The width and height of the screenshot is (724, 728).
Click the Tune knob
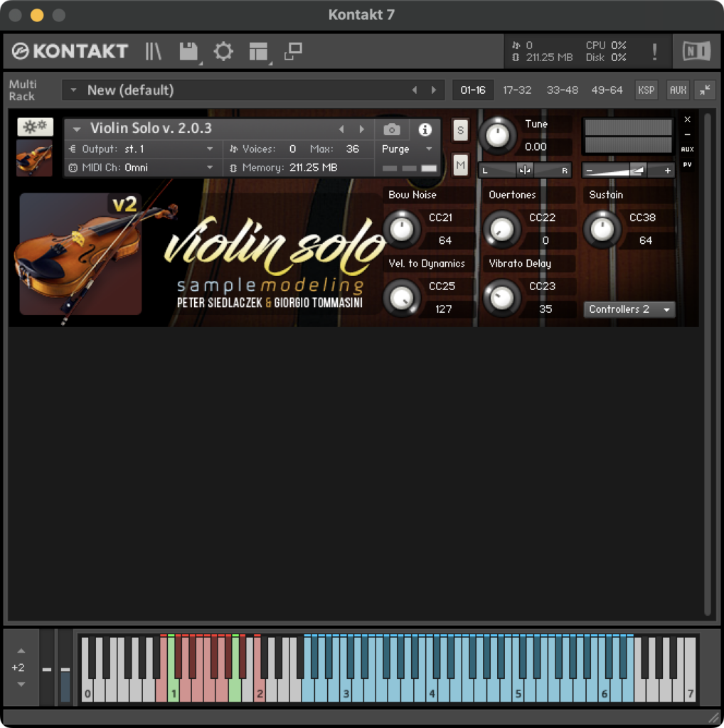click(x=497, y=136)
